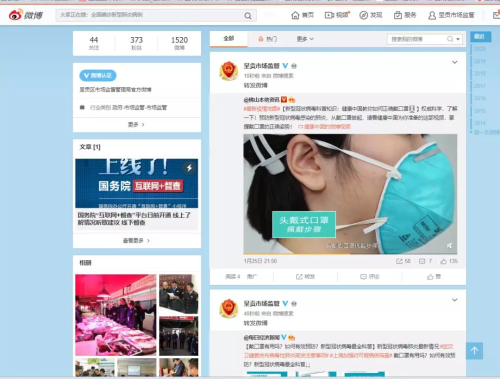Jump to year 2015 in timeline
The width and height of the screenshot is (500, 379).
[480, 111]
